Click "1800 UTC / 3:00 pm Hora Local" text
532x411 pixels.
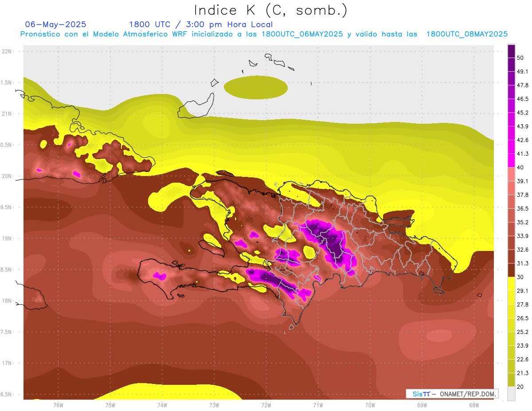(x=201, y=24)
